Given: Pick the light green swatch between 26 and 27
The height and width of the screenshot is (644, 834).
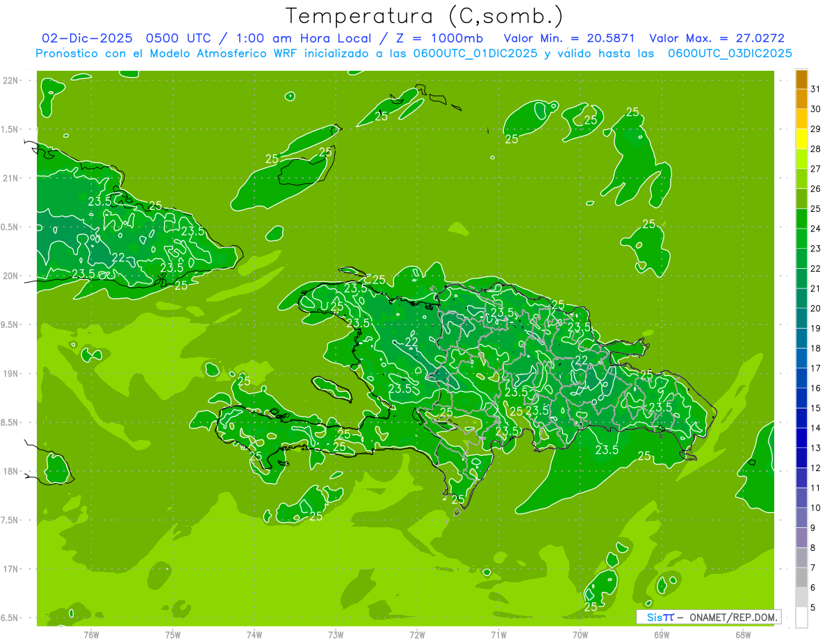Looking at the screenshot, I should (801, 179).
